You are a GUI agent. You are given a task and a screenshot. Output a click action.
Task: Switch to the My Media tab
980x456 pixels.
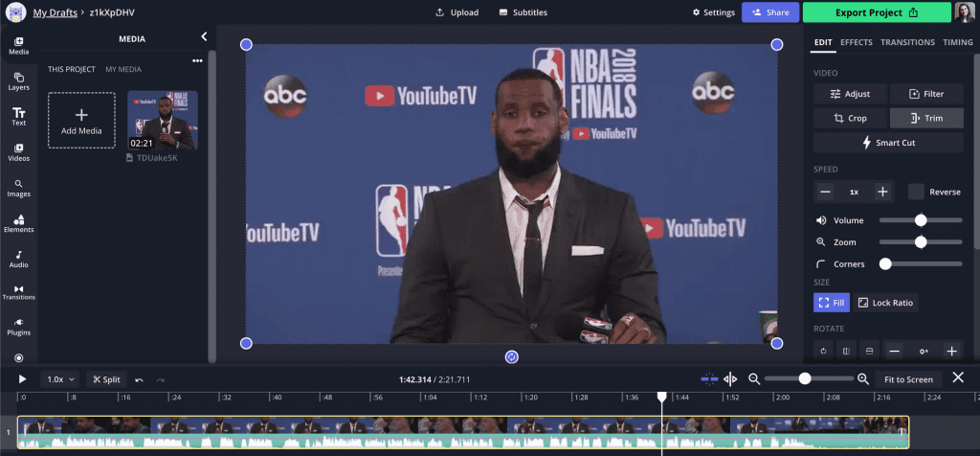pyautogui.click(x=123, y=69)
